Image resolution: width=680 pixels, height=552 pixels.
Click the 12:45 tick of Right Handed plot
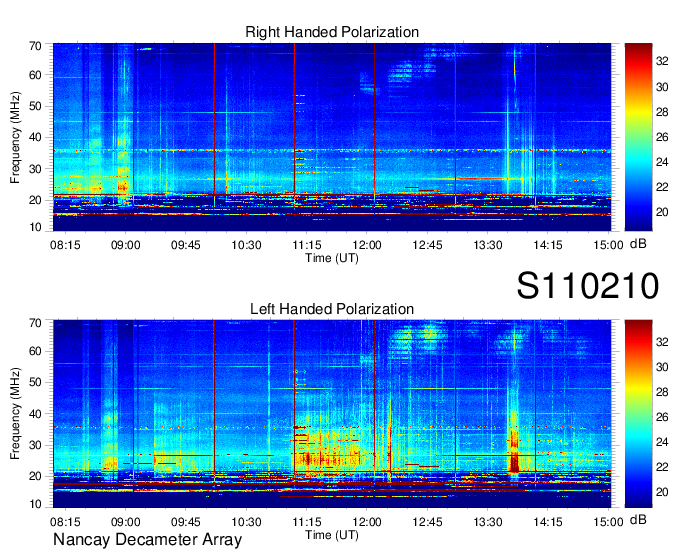click(x=427, y=245)
